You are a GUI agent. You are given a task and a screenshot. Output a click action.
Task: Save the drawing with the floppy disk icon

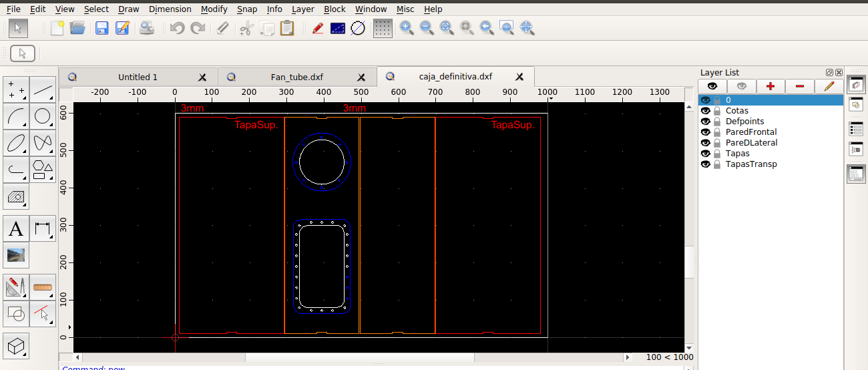[x=101, y=28]
